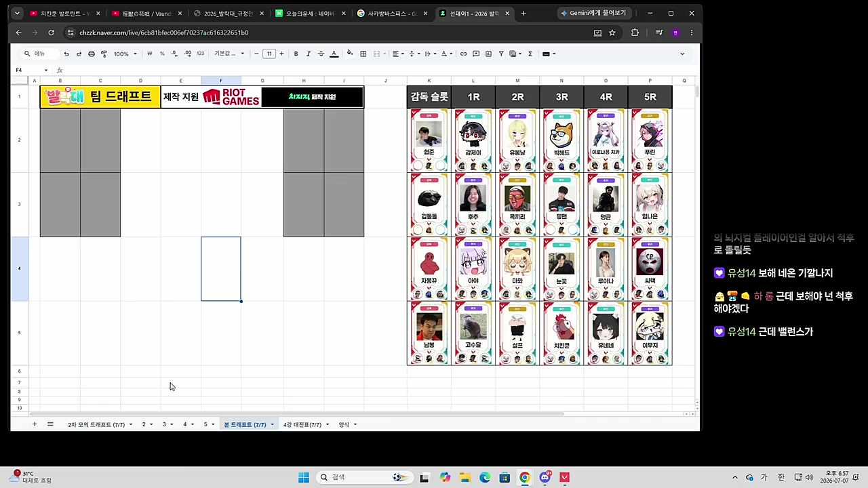Screen dimensions: 868x488
Task: Increase decimal places icon
Action: pyautogui.click(x=187, y=54)
